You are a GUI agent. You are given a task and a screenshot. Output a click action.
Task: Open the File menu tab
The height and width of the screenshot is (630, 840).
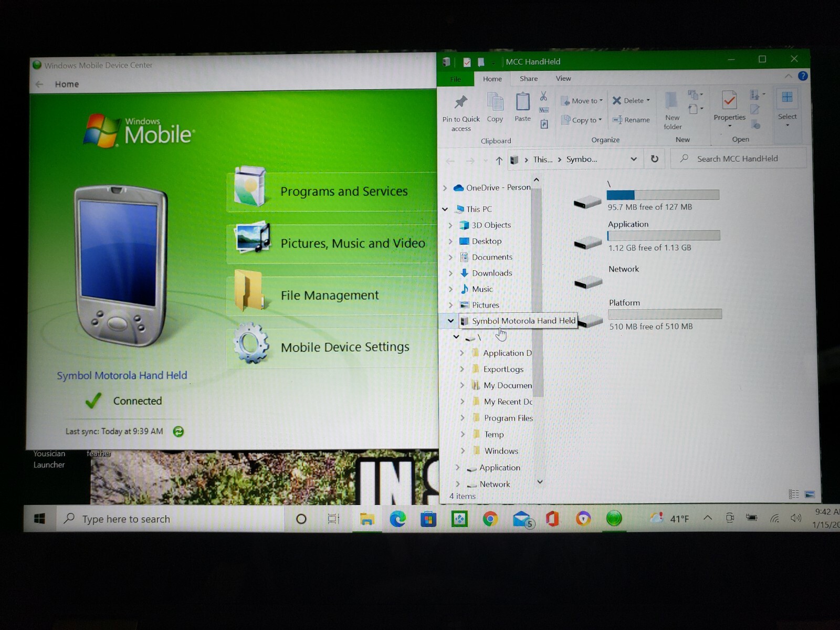(456, 79)
